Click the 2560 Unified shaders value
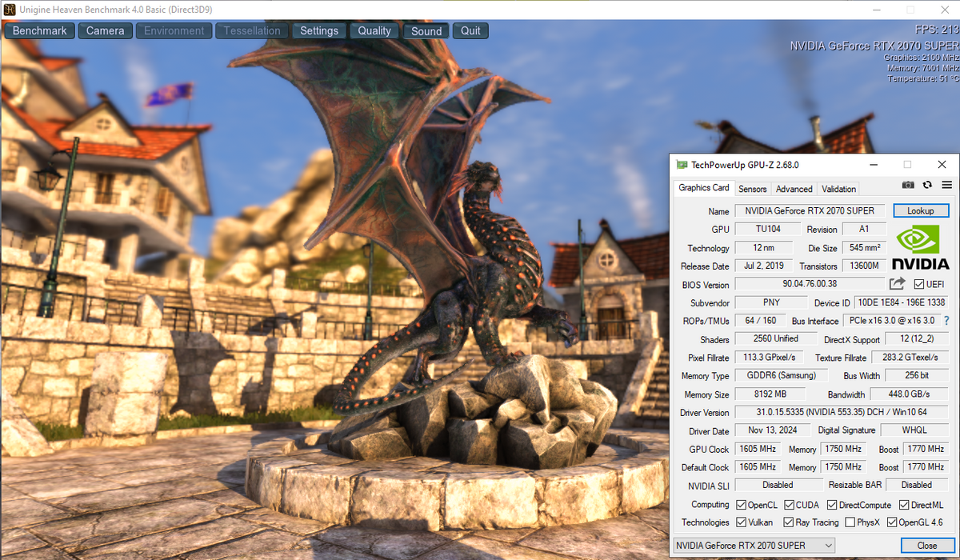This screenshot has height=560, width=960. pyautogui.click(x=775, y=338)
